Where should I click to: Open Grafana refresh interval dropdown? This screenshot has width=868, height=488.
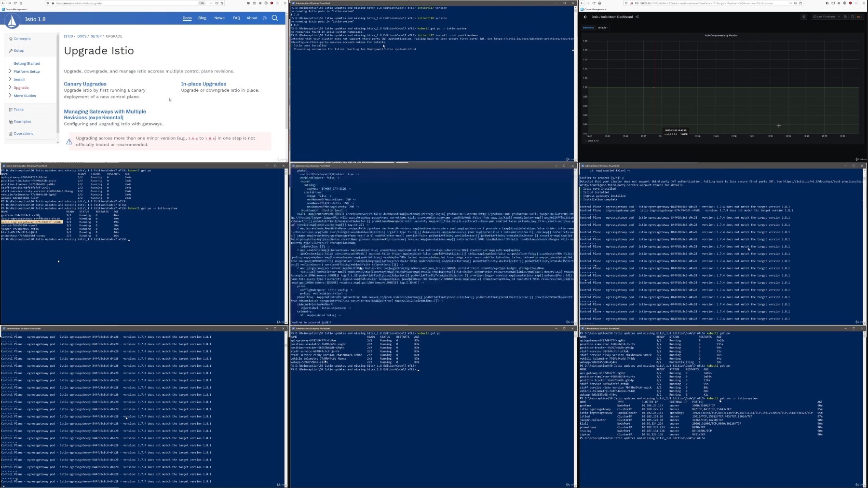pos(859,17)
